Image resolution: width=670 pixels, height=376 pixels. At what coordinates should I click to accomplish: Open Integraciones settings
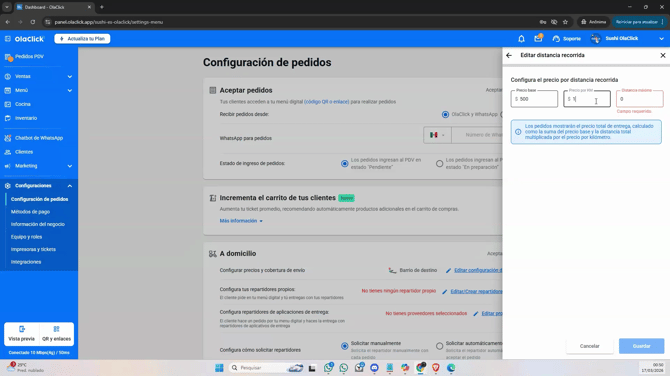(26, 262)
